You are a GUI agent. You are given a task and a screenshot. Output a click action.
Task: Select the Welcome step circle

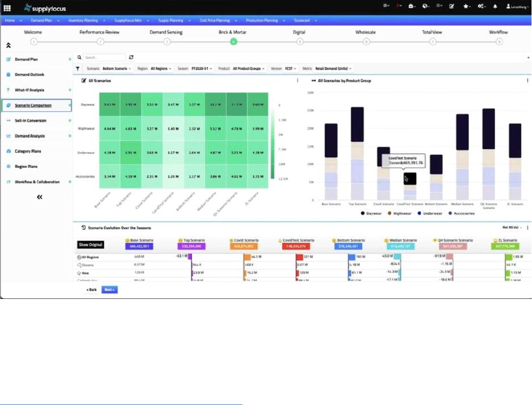33,41
